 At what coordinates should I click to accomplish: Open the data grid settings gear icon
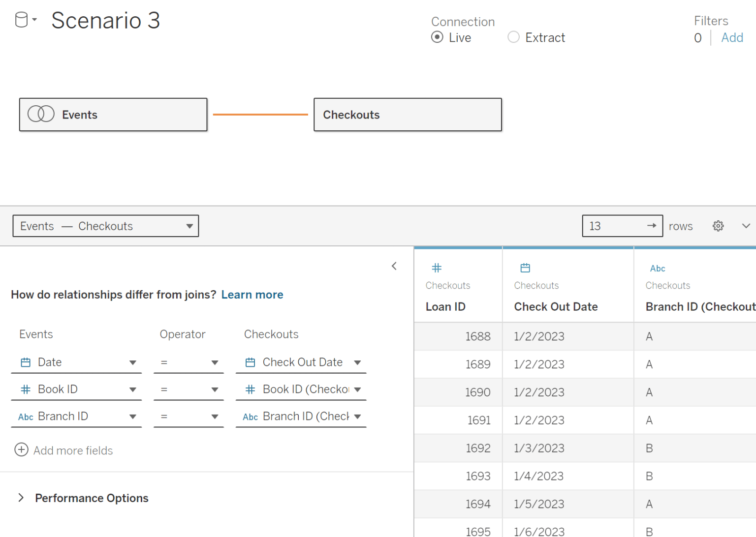(718, 226)
